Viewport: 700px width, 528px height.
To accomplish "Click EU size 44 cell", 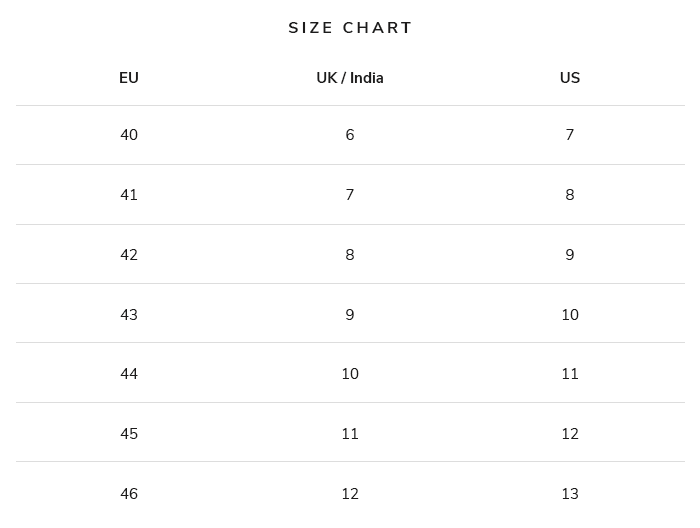I will coord(129,374).
